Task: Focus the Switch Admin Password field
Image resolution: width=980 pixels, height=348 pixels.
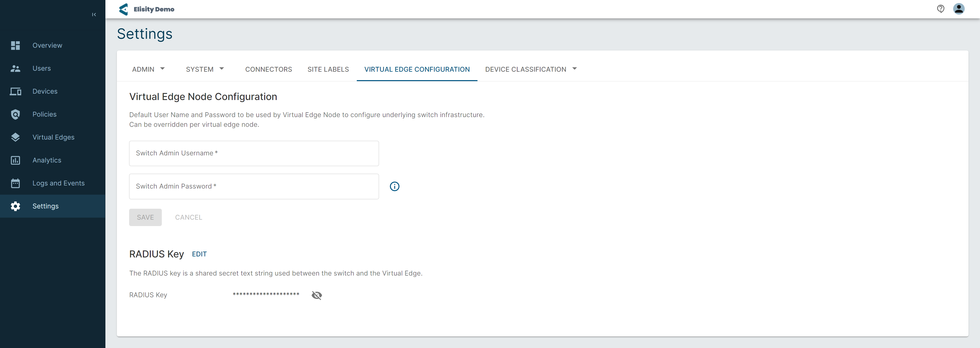Action: tap(254, 186)
